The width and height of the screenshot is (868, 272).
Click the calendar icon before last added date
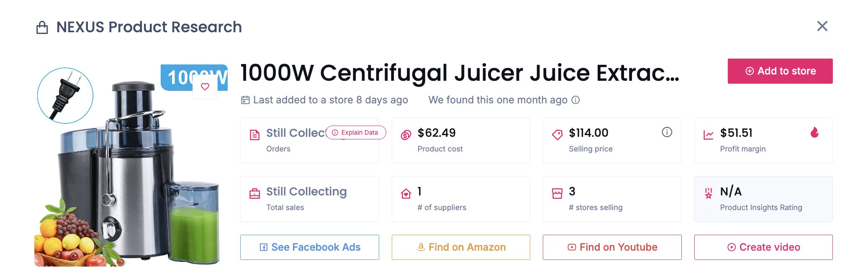(x=245, y=100)
